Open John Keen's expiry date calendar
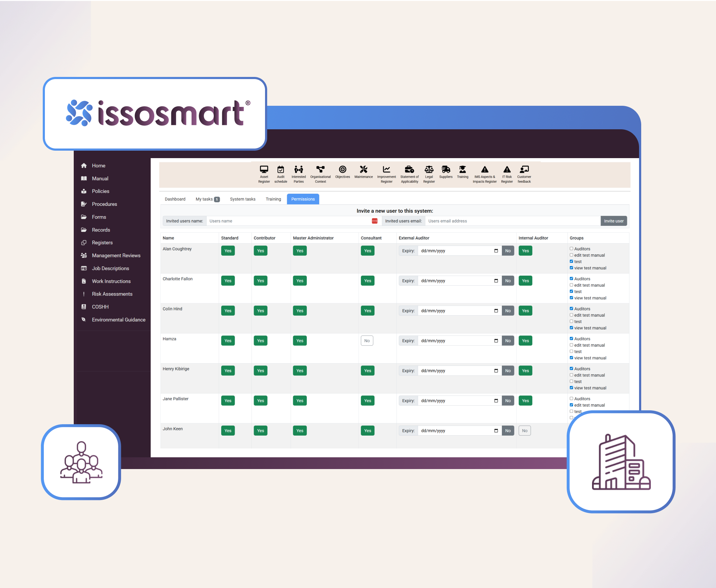Viewport: 716px width, 588px height. (x=496, y=431)
